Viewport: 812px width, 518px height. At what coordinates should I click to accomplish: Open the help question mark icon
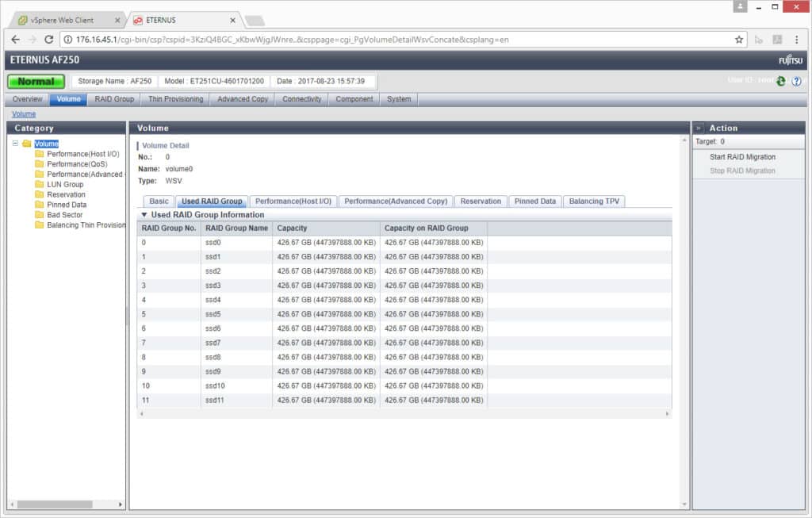coord(796,81)
